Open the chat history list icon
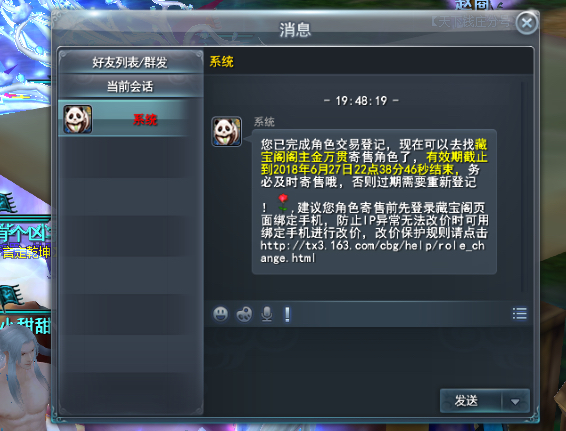The width and height of the screenshot is (566, 431). coord(519,314)
